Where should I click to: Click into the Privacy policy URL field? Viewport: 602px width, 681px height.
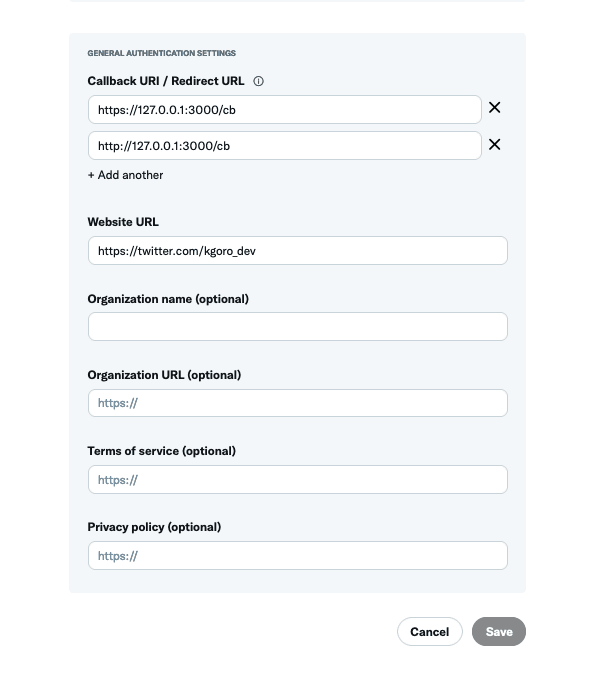click(x=298, y=555)
